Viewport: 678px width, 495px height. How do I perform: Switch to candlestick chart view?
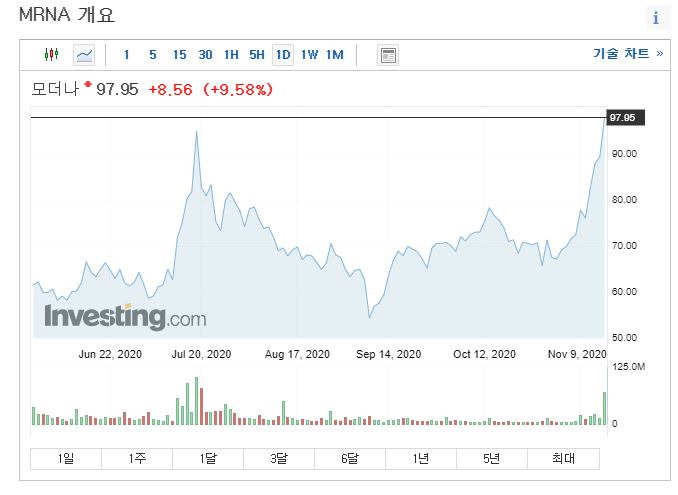pyautogui.click(x=51, y=54)
